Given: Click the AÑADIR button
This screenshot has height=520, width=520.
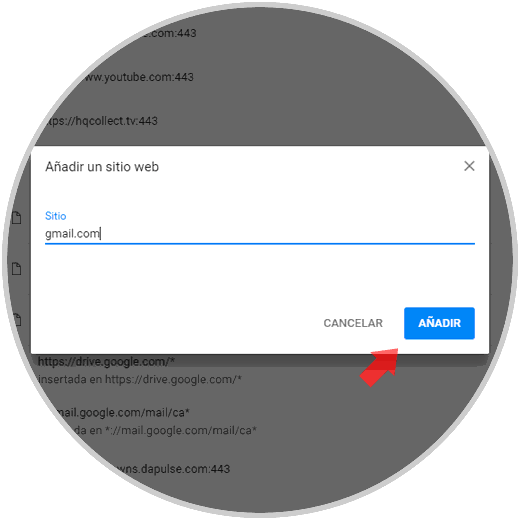Looking at the screenshot, I should pos(439,323).
